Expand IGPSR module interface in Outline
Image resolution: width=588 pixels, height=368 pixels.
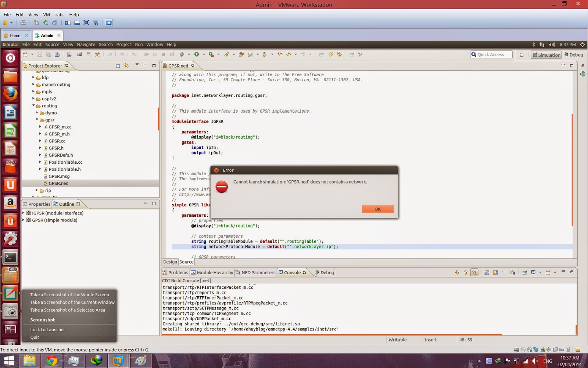coord(24,213)
